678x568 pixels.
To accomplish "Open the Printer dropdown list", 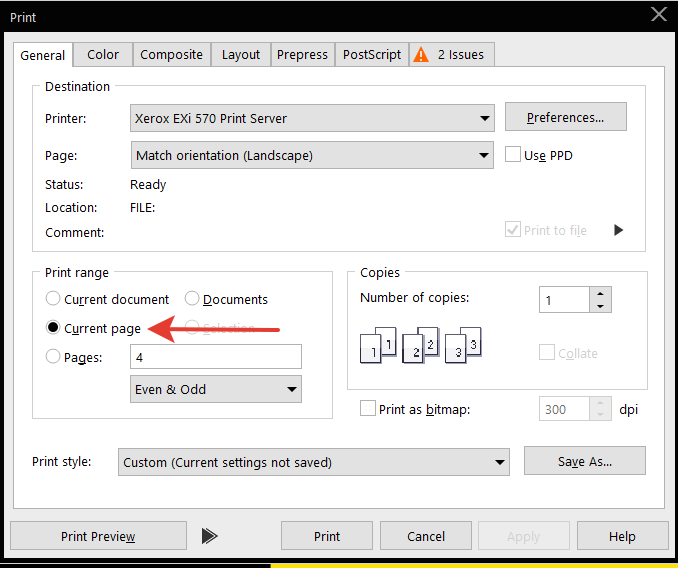I will 312,118.
